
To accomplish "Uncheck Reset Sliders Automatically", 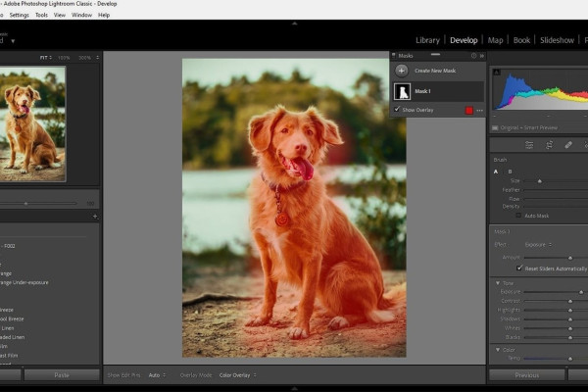I will (519, 269).
